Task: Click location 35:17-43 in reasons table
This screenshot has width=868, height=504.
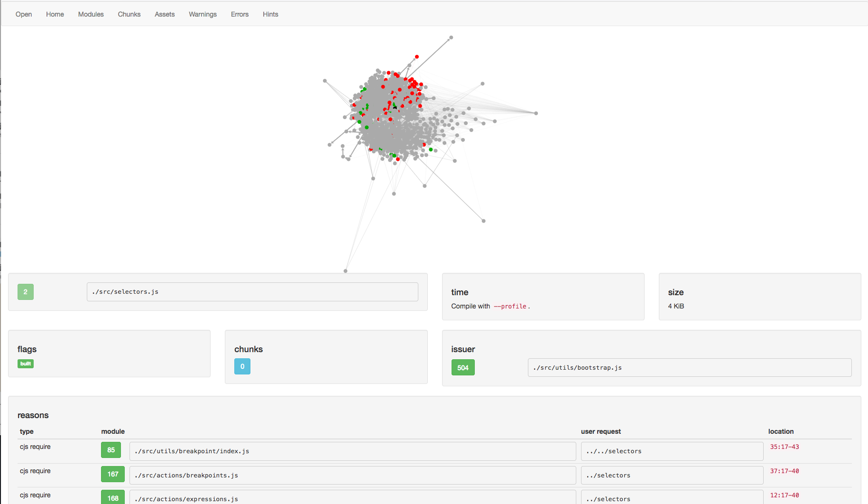Action: pyautogui.click(x=785, y=447)
